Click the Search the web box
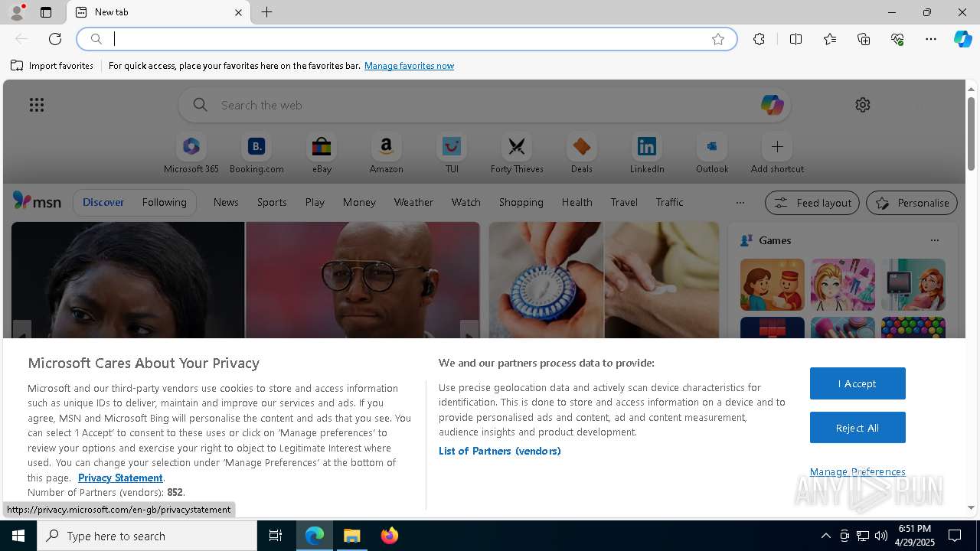This screenshot has height=551, width=980. (x=485, y=105)
